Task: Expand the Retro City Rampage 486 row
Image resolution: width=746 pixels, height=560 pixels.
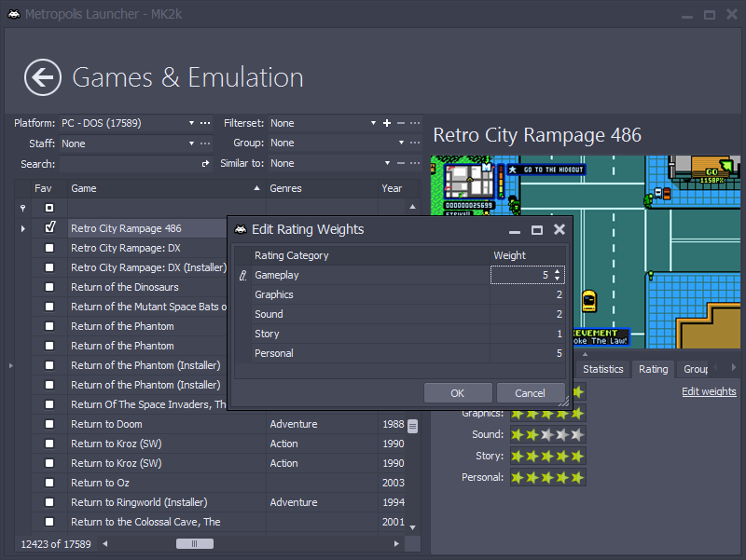Action: (x=22, y=228)
